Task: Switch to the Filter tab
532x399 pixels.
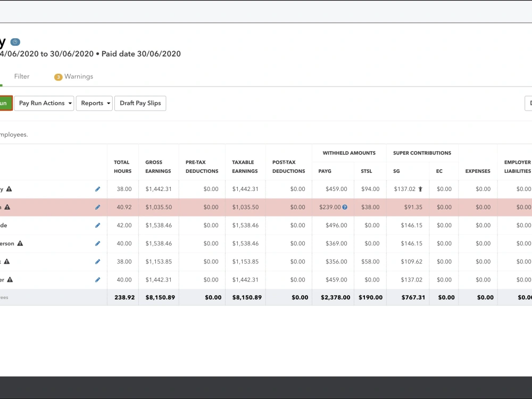Action: [22, 76]
